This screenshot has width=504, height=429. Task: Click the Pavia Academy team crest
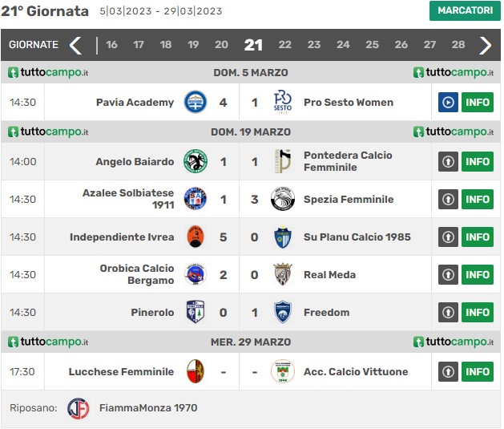(195, 103)
